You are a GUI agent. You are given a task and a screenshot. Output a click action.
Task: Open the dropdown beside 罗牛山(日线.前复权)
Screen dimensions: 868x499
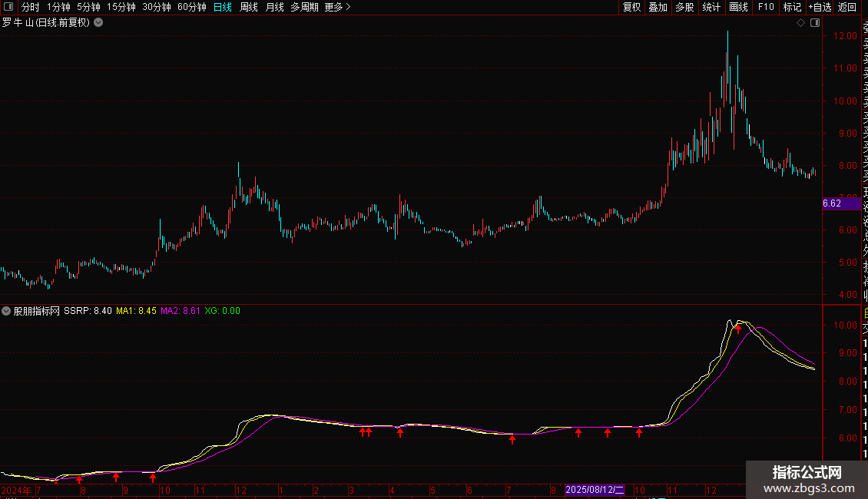click(x=98, y=23)
